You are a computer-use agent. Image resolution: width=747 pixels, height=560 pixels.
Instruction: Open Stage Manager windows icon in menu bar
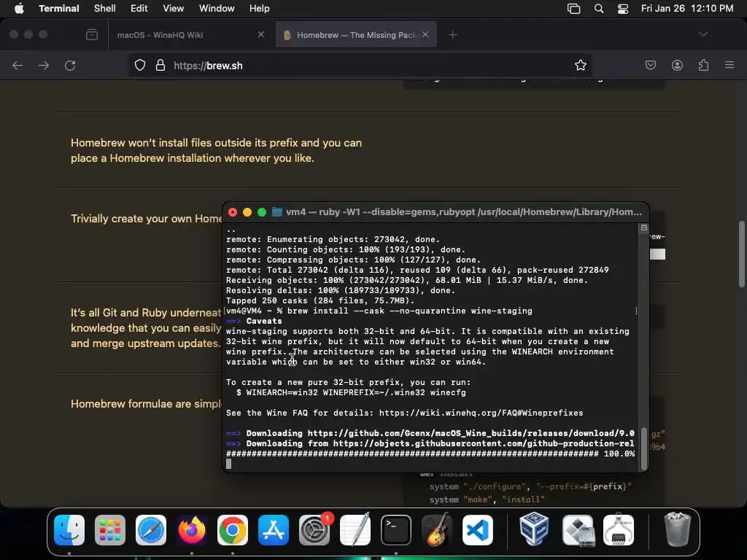pyautogui.click(x=573, y=9)
